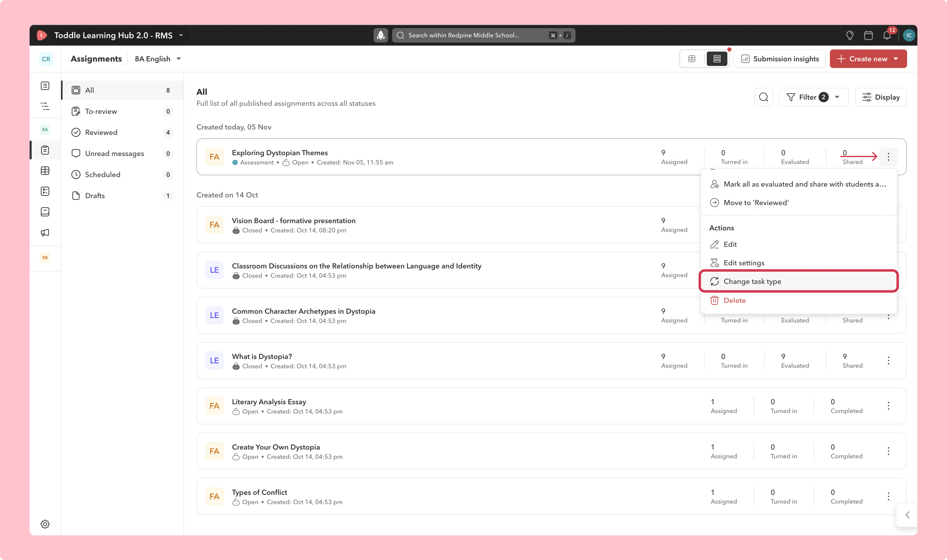Select the Unread messages tab
Viewport: 947px width, 560px height.
[x=122, y=154]
